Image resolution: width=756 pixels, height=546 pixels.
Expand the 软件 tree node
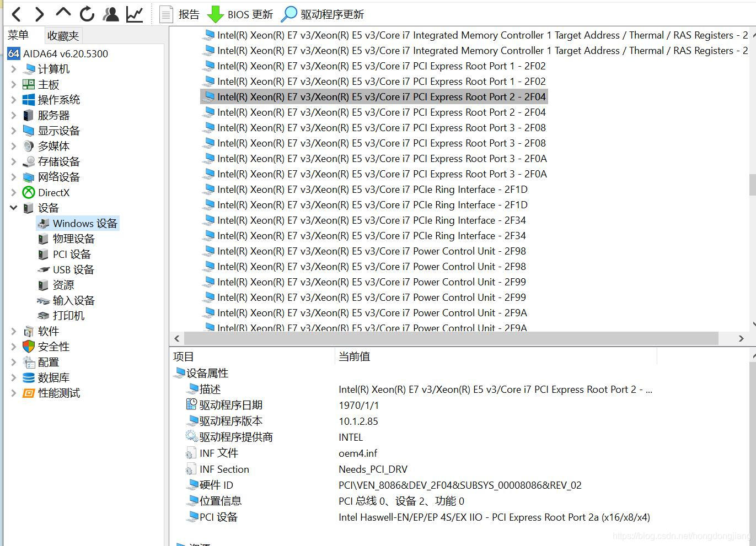click(x=14, y=331)
